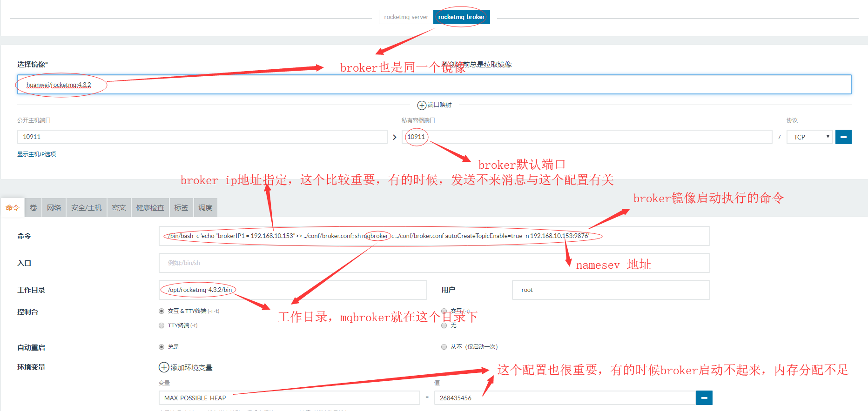Image resolution: width=868 pixels, height=411 pixels.
Task: Open the 调度 tab
Action: point(205,207)
